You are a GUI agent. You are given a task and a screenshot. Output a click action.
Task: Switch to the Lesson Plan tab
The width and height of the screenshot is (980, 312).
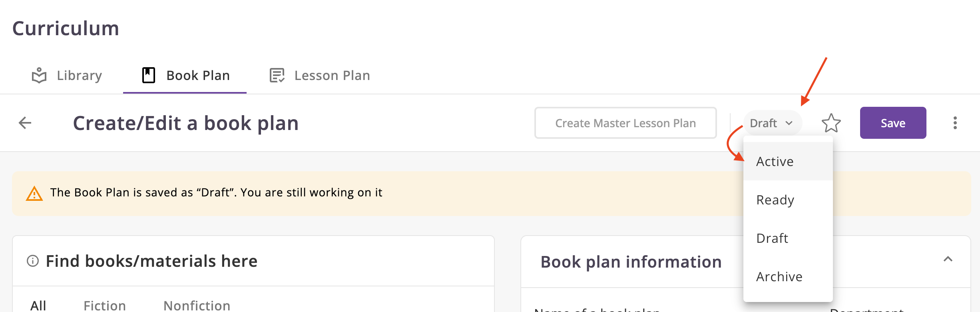coord(332,75)
